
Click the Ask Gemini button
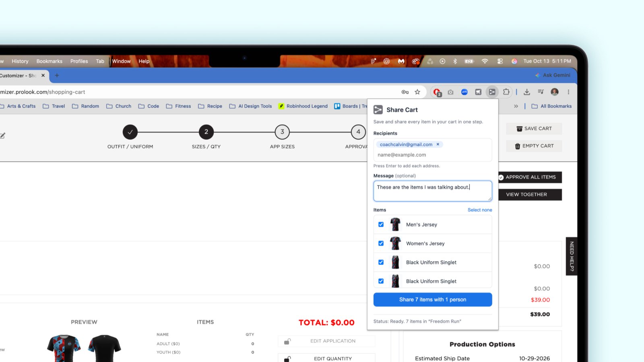(x=553, y=75)
